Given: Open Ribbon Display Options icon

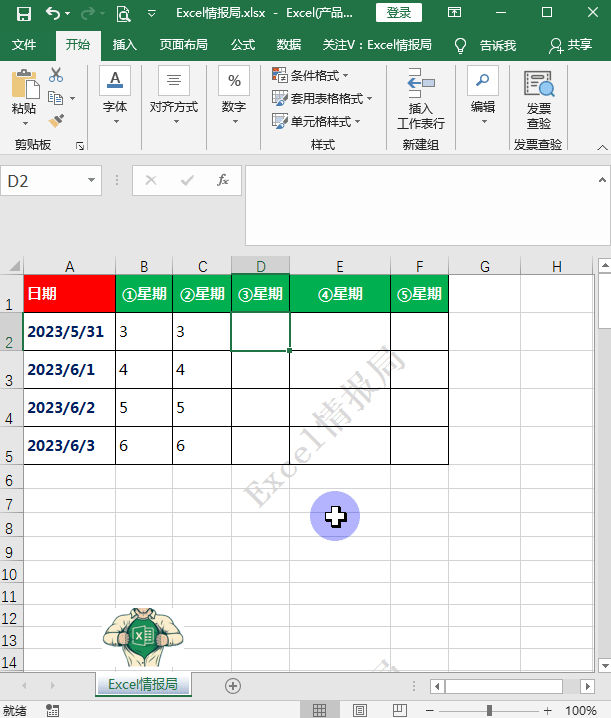Looking at the screenshot, I should [454, 12].
